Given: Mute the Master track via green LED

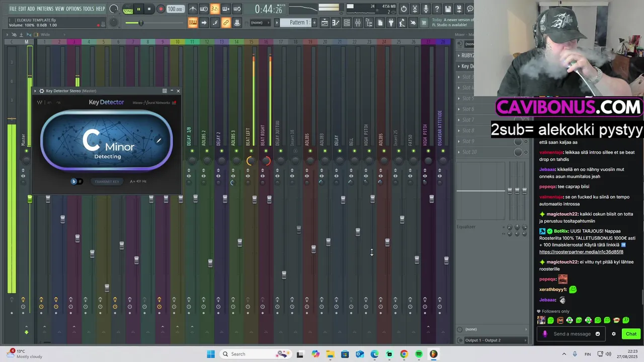Looking at the screenshot, I should click(x=26, y=151).
